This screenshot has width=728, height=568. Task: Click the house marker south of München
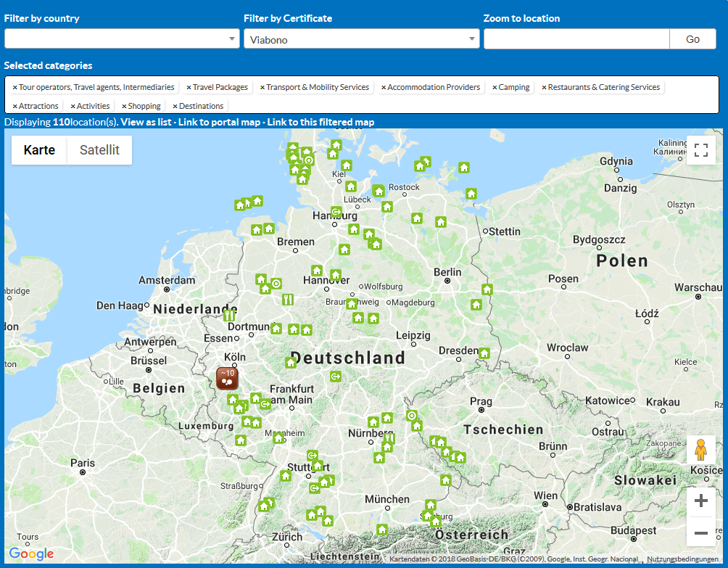click(382, 530)
